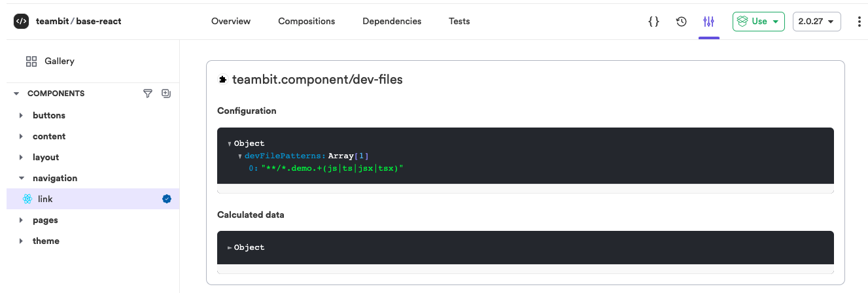The width and height of the screenshot is (868, 293).
Task: Collapse the devFilePatterns array node
Action: coord(240,156)
